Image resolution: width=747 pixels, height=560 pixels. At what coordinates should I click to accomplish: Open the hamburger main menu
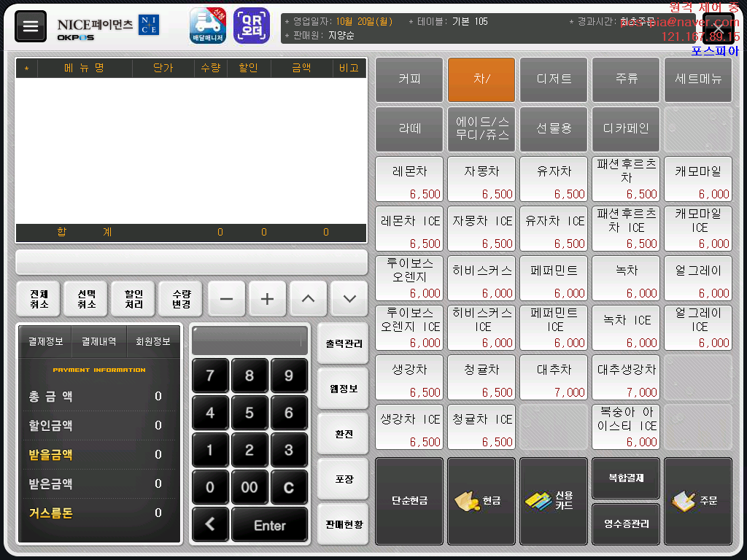30,26
